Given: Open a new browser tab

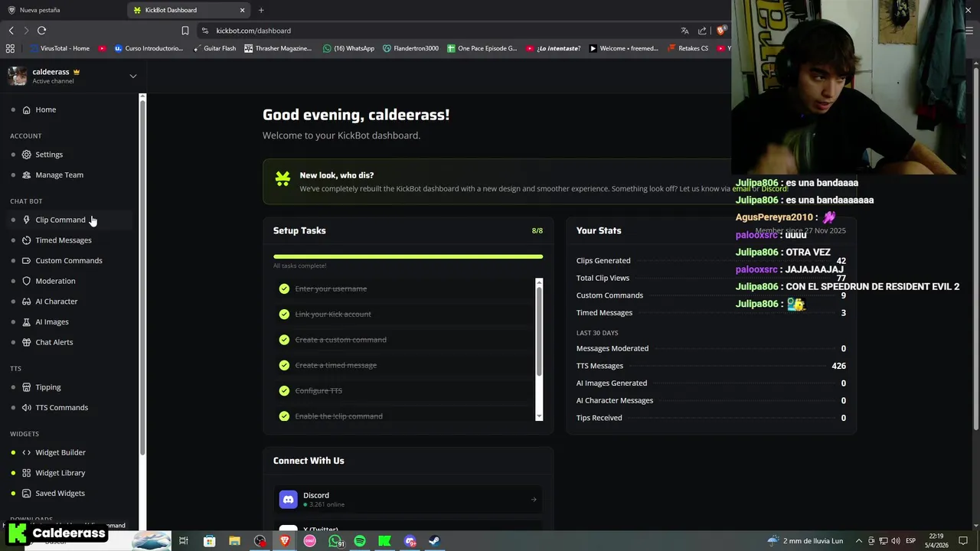Looking at the screenshot, I should [261, 10].
